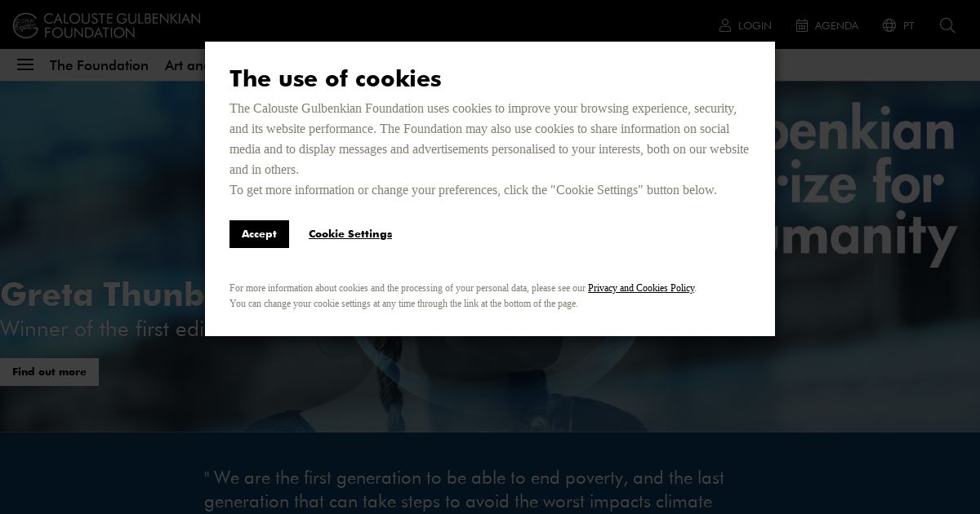
Task: Open the hamburger menu icon
Action: click(x=25, y=64)
